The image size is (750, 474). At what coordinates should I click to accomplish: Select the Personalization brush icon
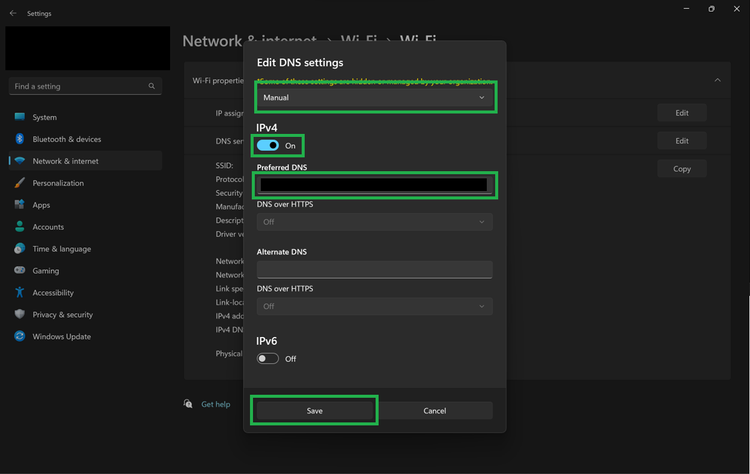(19, 183)
